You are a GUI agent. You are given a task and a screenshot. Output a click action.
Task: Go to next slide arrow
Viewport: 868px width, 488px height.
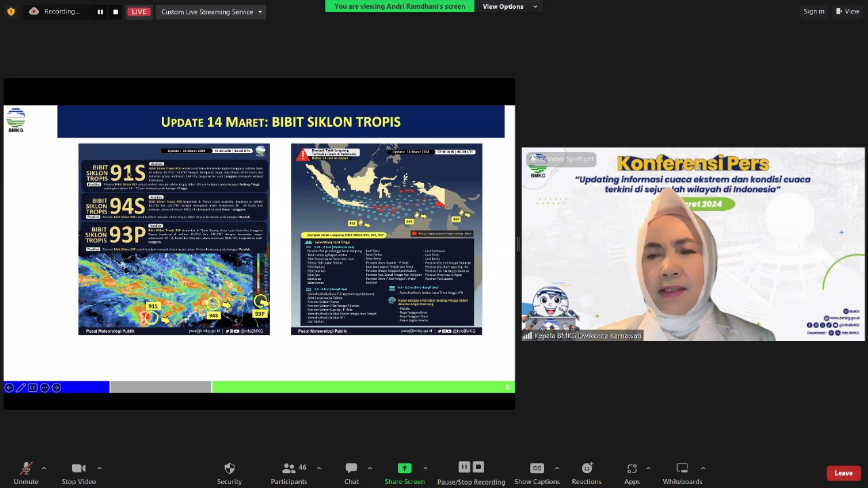56,388
